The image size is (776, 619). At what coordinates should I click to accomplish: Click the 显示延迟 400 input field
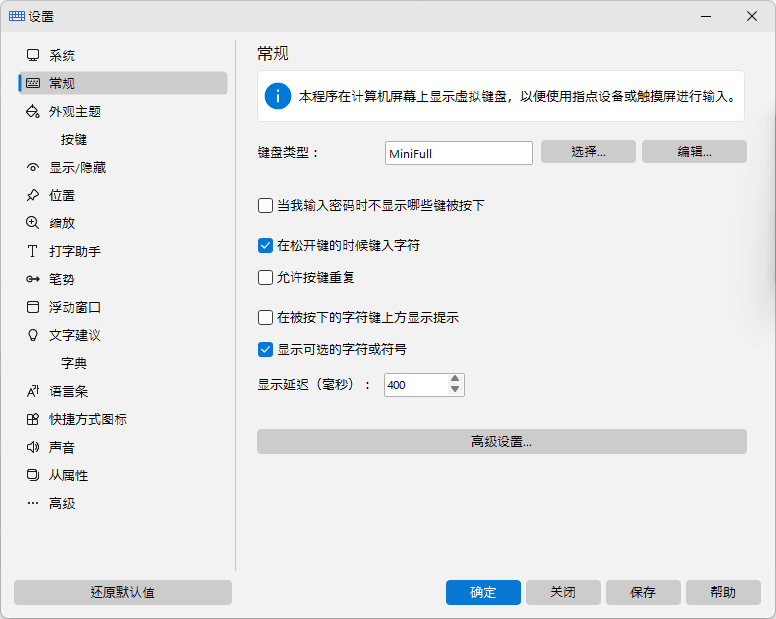416,385
